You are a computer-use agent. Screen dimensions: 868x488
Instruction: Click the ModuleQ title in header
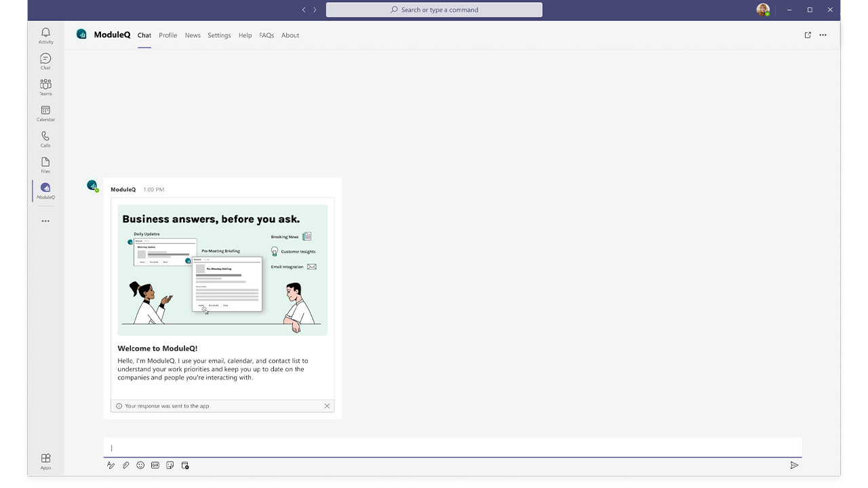click(112, 35)
